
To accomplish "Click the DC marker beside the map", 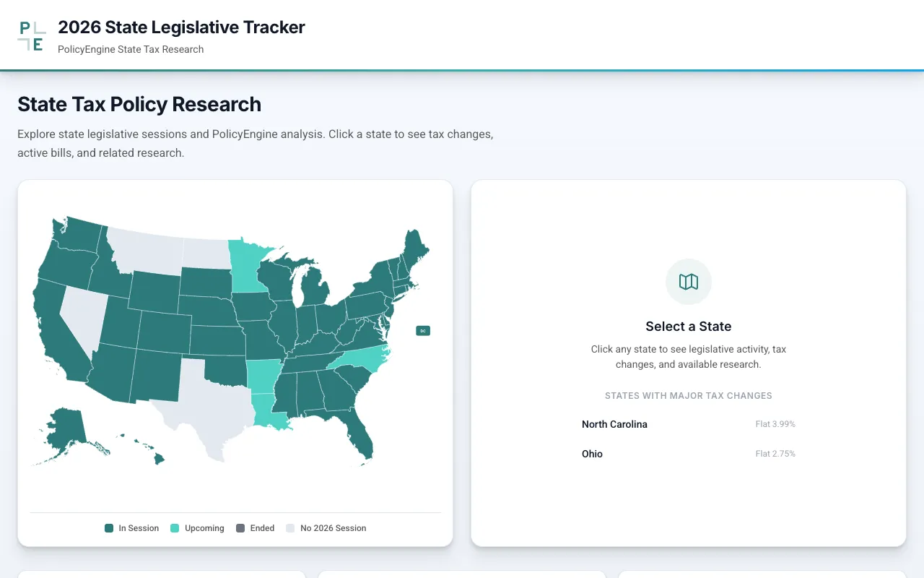I will pos(423,331).
